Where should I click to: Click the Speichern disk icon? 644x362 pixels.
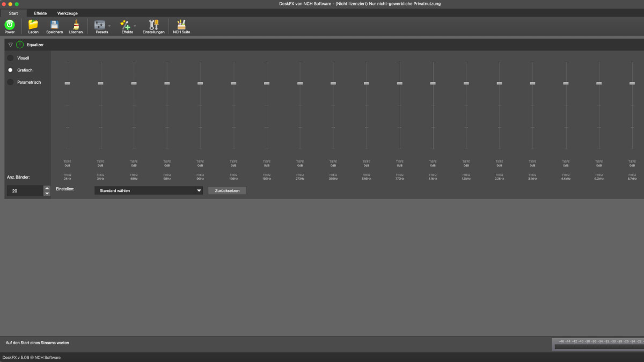[54, 25]
